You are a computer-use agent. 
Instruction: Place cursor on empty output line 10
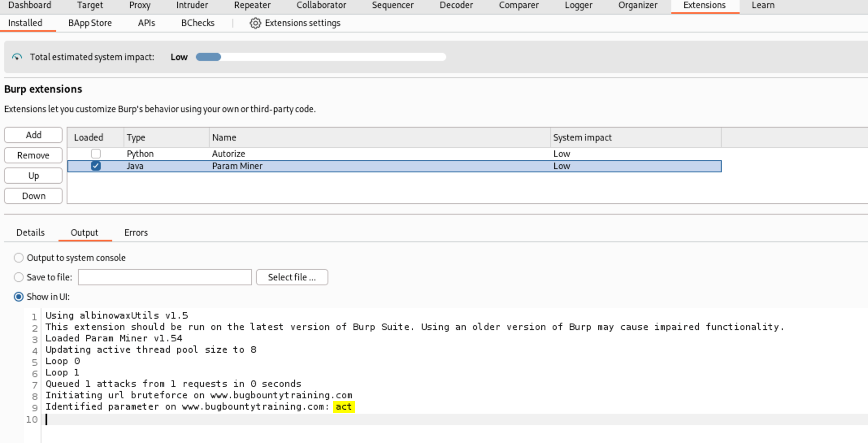(x=455, y=419)
